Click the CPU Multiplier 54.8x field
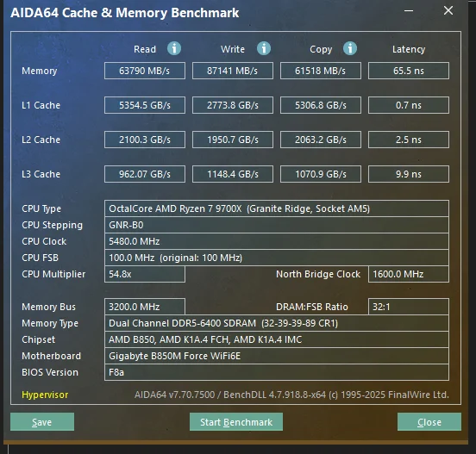This screenshot has height=454, width=476. [x=145, y=274]
